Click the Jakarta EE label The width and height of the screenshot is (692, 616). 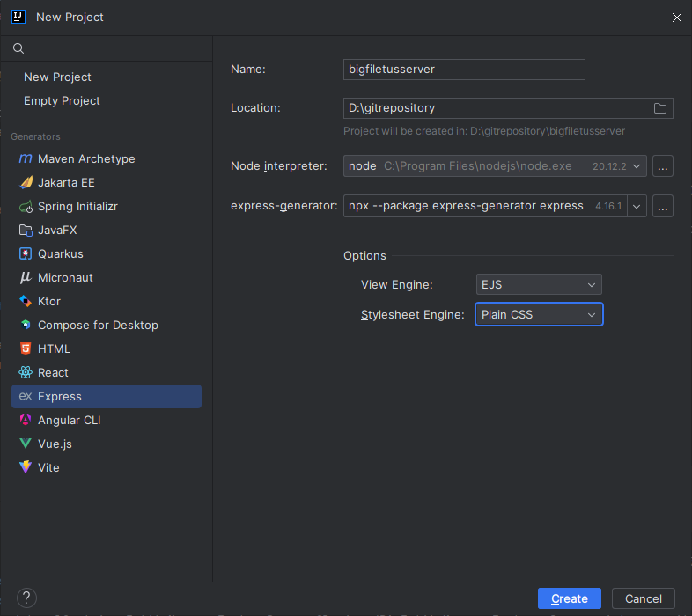click(x=66, y=183)
